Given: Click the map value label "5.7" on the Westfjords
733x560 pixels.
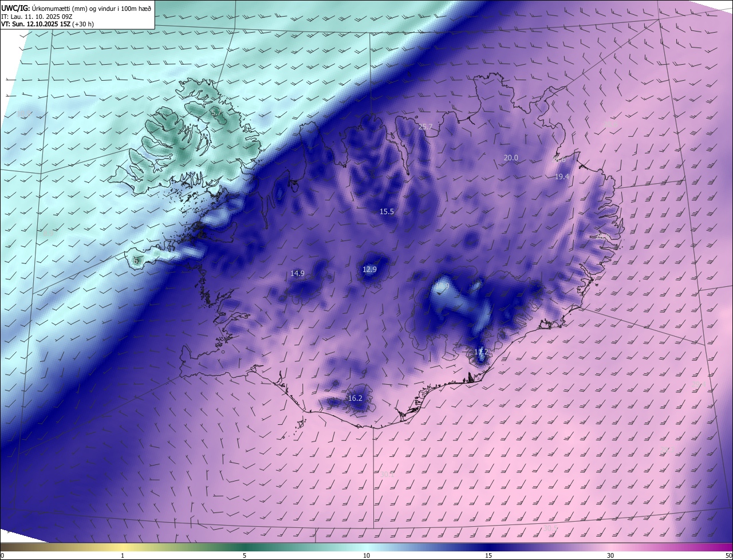Looking at the screenshot, I should [216, 113].
